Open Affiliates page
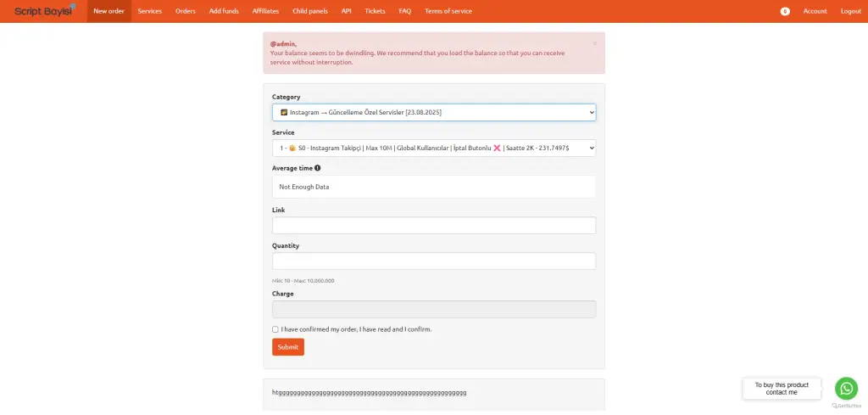868x415 pixels. pos(265,11)
